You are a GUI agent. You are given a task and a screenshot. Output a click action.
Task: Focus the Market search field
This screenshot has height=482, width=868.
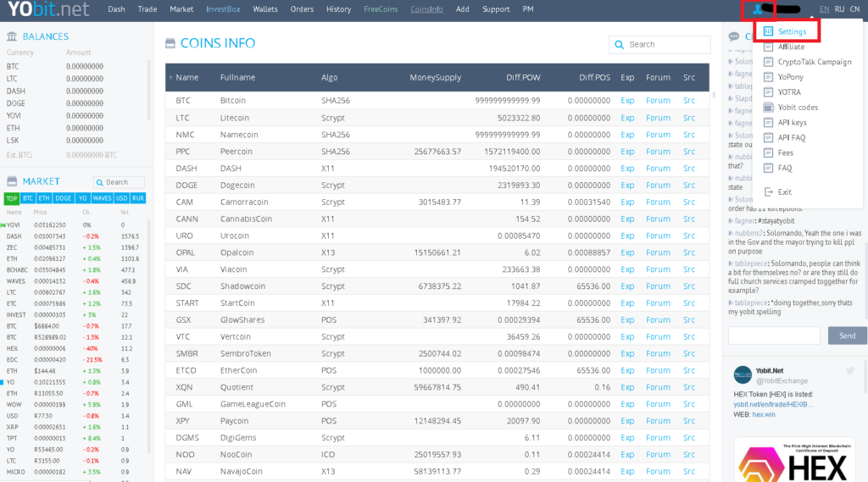click(119, 182)
